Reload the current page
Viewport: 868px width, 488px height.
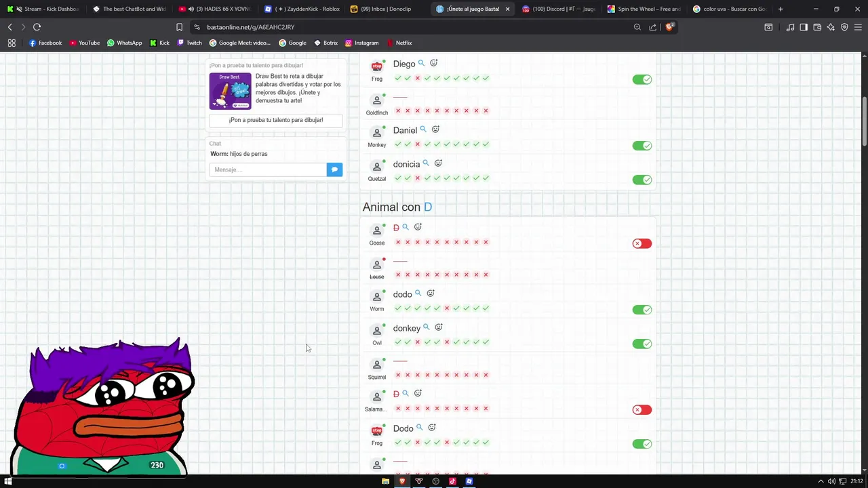point(37,27)
